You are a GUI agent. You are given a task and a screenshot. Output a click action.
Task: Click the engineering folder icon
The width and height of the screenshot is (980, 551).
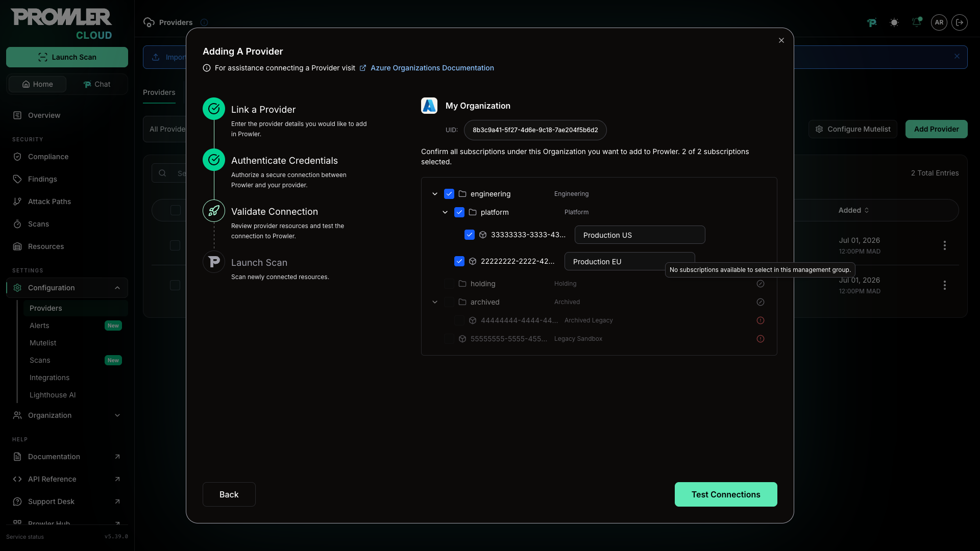point(462,194)
